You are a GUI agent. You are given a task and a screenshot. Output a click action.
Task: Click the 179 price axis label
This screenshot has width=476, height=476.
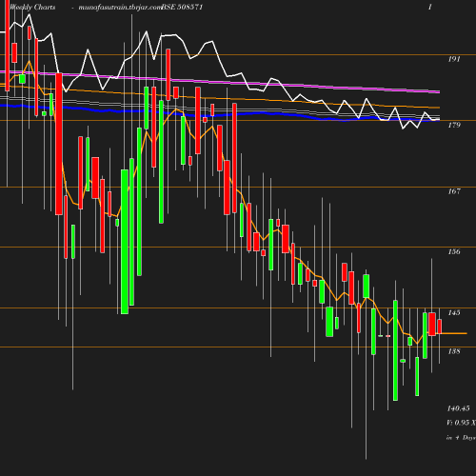[x=454, y=125]
